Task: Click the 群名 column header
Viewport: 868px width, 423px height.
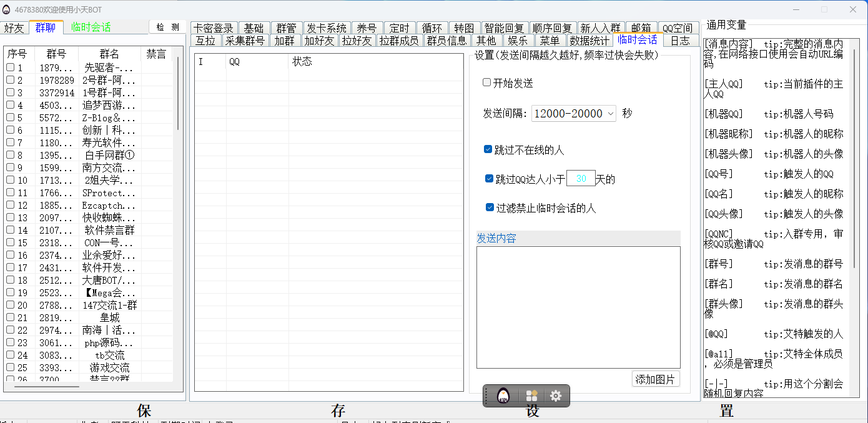Action: point(109,54)
